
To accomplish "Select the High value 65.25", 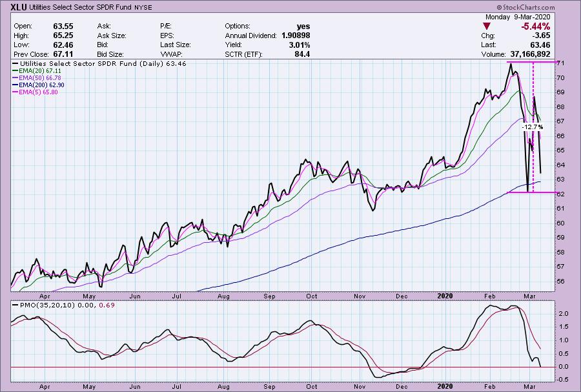I will coord(63,36).
